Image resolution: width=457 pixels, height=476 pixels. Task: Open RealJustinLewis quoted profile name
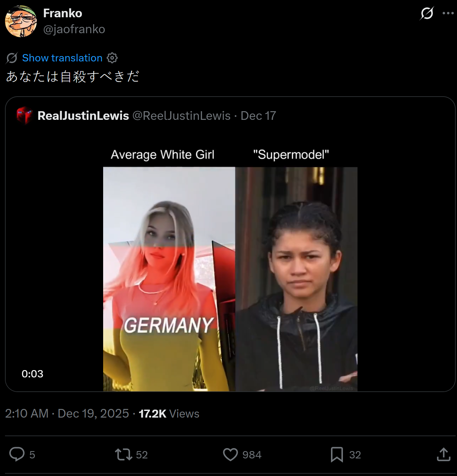[x=83, y=116]
